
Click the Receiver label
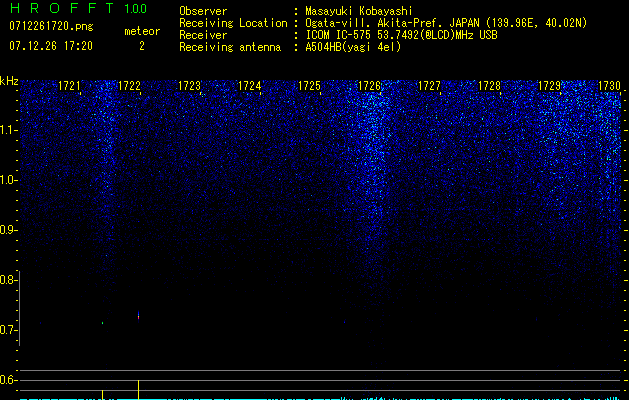point(203,35)
